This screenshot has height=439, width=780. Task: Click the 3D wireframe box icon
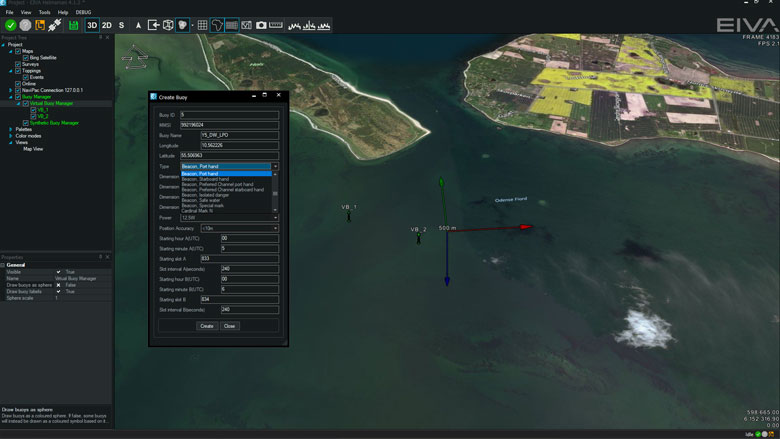click(168, 24)
